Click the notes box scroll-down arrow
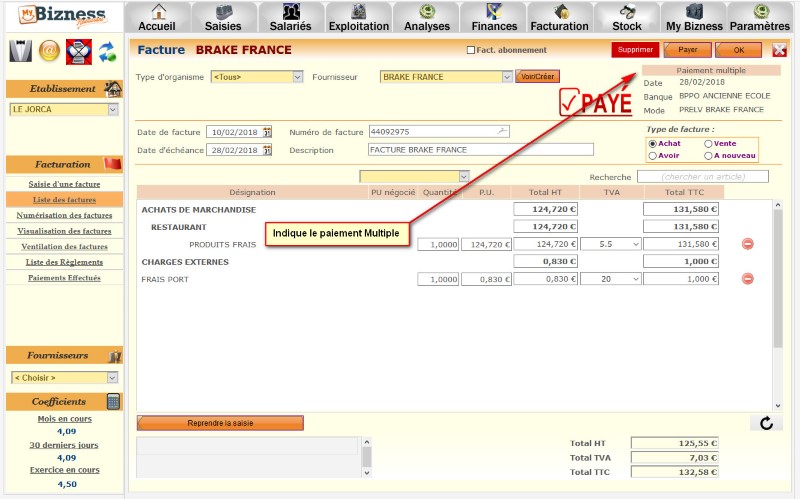 click(367, 473)
